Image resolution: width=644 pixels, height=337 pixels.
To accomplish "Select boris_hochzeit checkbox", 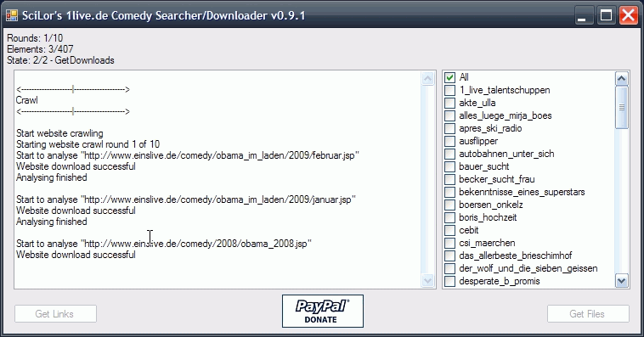I will (x=450, y=217).
